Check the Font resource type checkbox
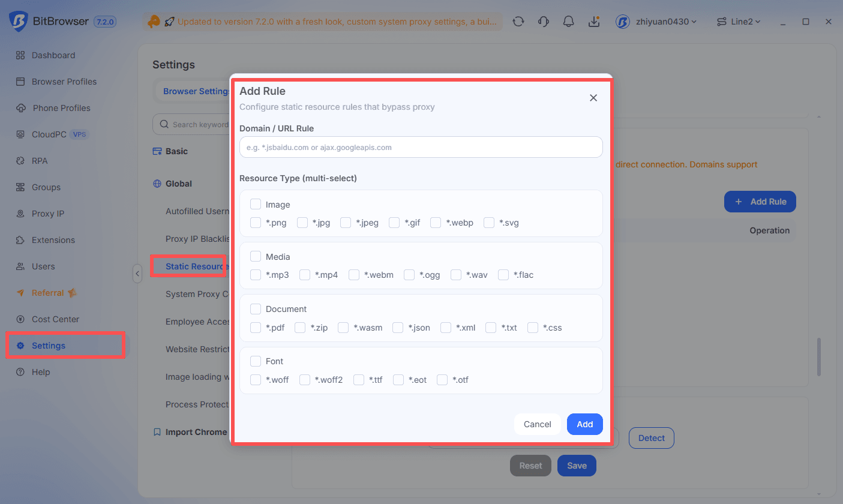The width and height of the screenshot is (843, 504). pos(256,361)
